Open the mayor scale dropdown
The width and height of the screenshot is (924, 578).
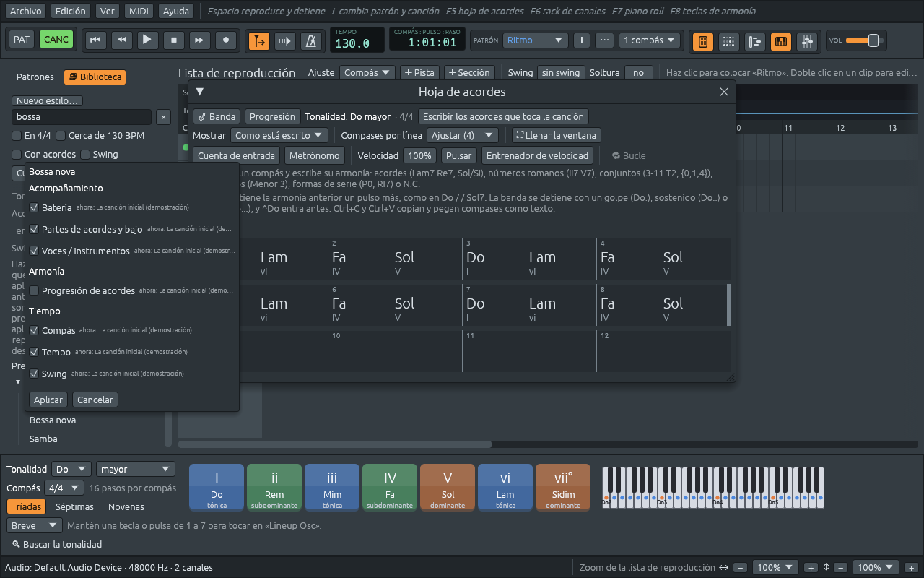(x=136, y=469)
